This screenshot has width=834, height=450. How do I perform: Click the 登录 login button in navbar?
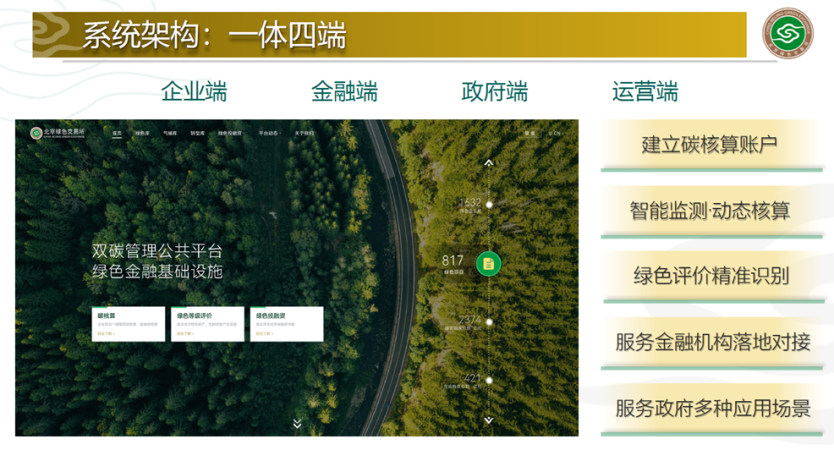click(529, 132)
